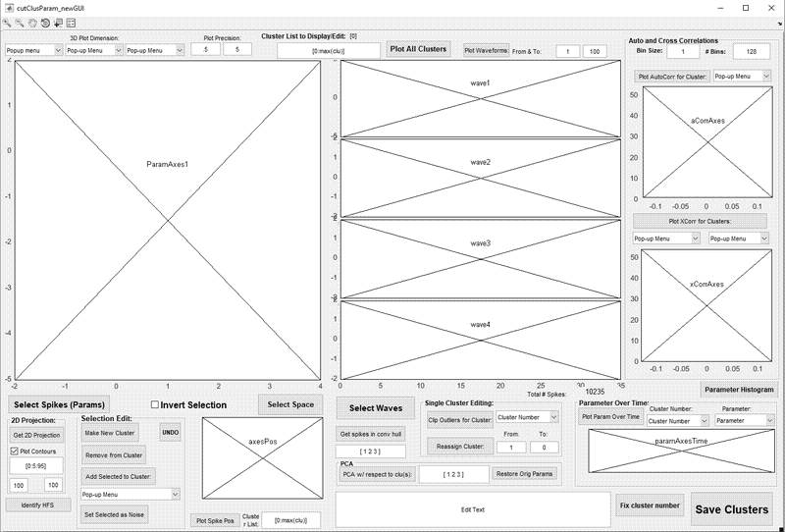The height and width of the screenshot is (532, 785).
Task: Activate the Rotate 3D tool
Action: coord(45,23)
